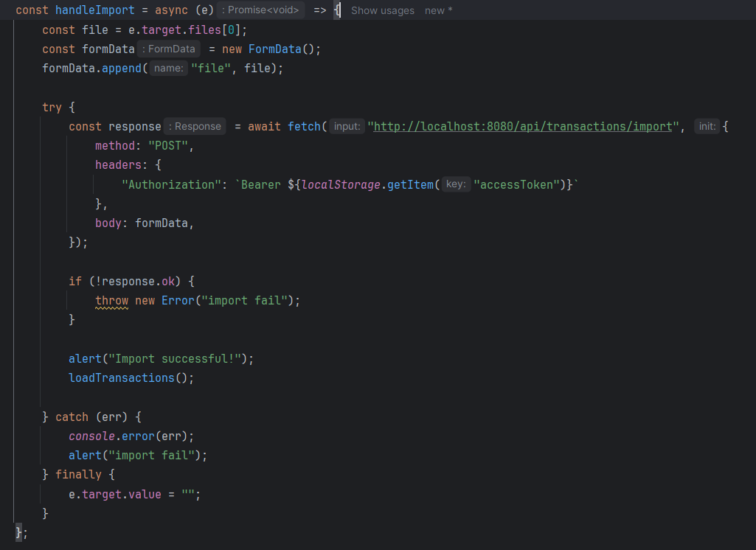756x550 pixels.
Task: Click the 'input:' parameter hint before URL
Action: [347, 126]
